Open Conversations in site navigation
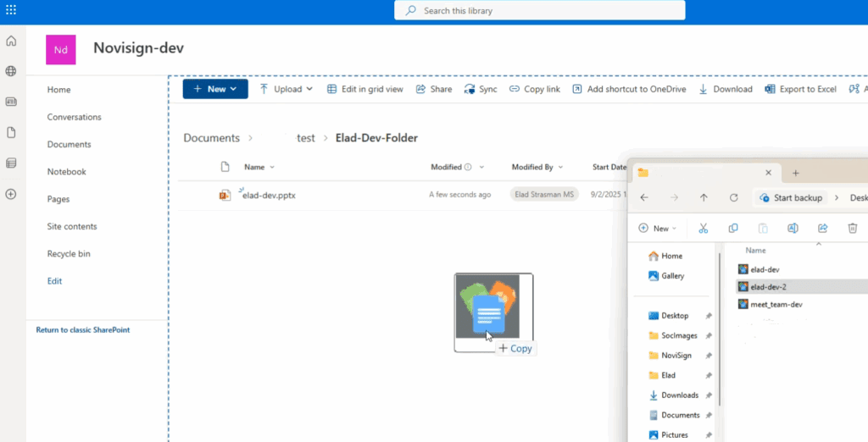 (75, 118)
